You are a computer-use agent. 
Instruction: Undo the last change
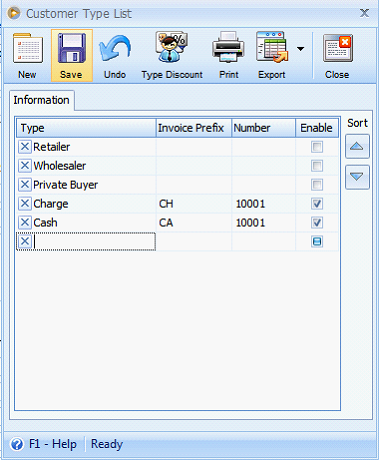point(115,55)
